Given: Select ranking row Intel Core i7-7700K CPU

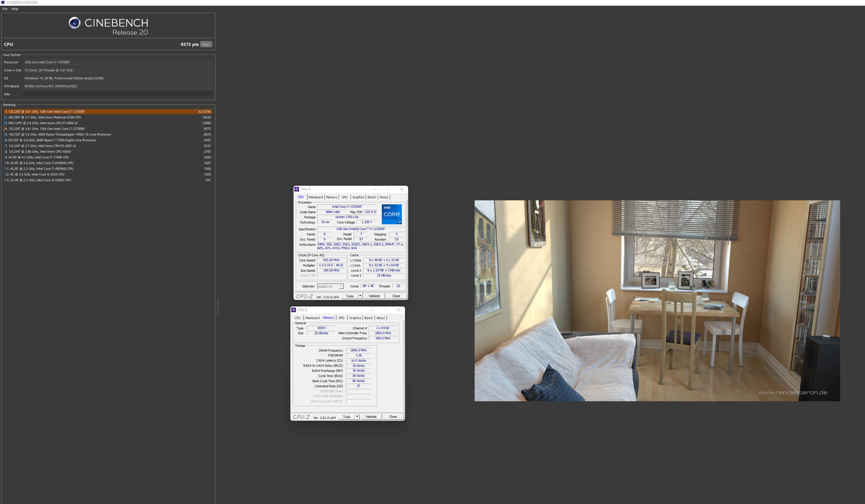Looking at the screenshot, I should tap(108, 157).
